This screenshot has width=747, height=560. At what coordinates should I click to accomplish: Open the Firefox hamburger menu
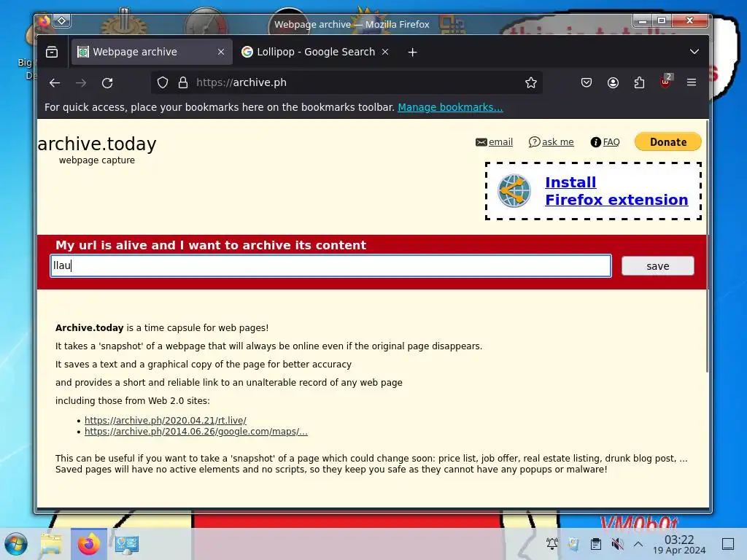click(x=692, y=82)
